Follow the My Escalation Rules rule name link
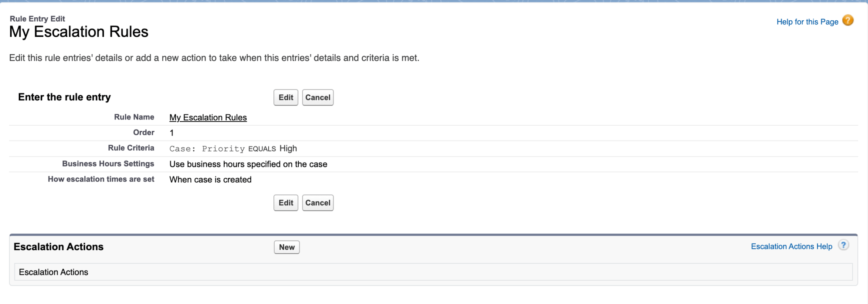Image resolution: width=868 pixels, height=304 pixels. 208,118
